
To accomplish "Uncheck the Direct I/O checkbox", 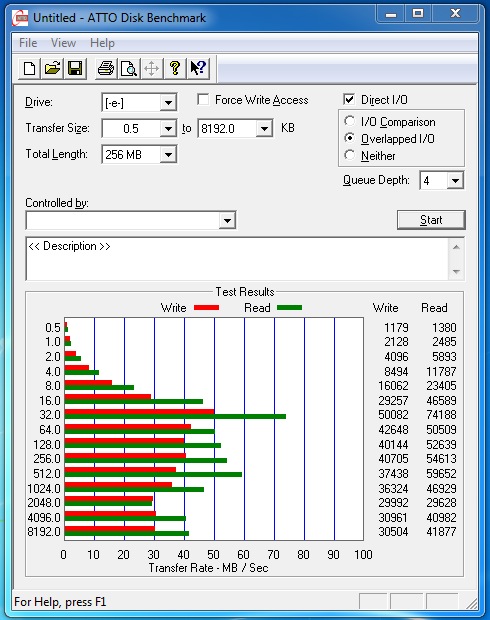I will pos(349,99).
